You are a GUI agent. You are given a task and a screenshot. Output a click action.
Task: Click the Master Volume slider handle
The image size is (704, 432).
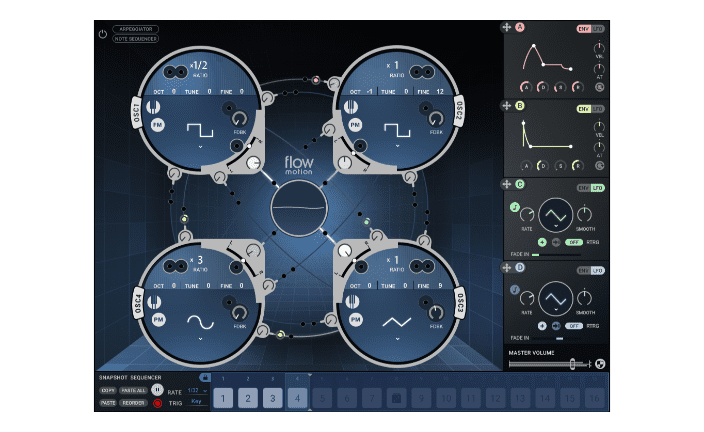[x=572, y=364]
